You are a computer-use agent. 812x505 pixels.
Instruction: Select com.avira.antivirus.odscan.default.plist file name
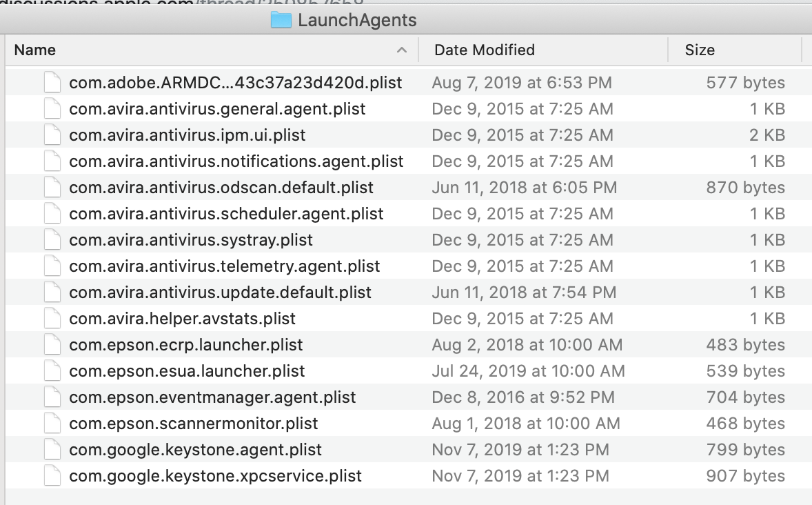pos(221,188)
